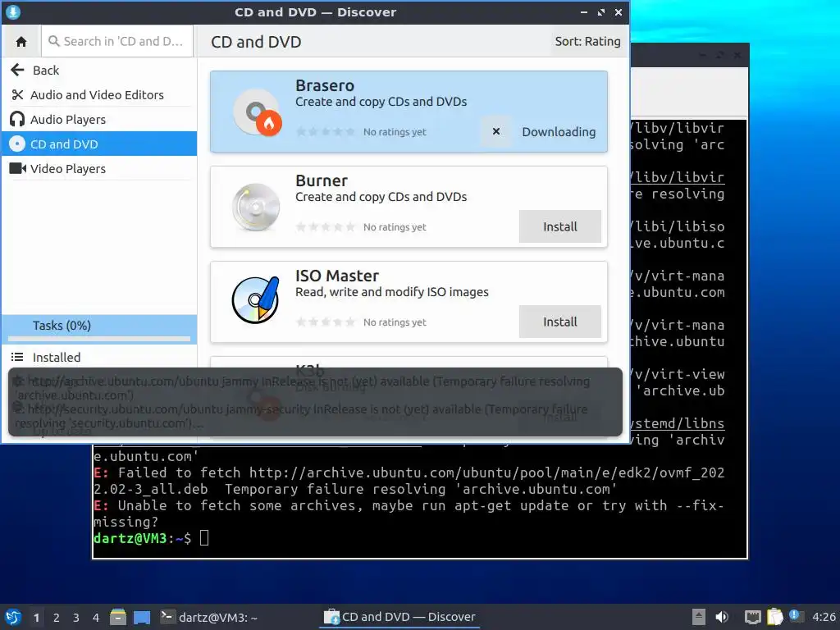
Task: Click Burner's No ratings yet text
Action: (395, 227)
